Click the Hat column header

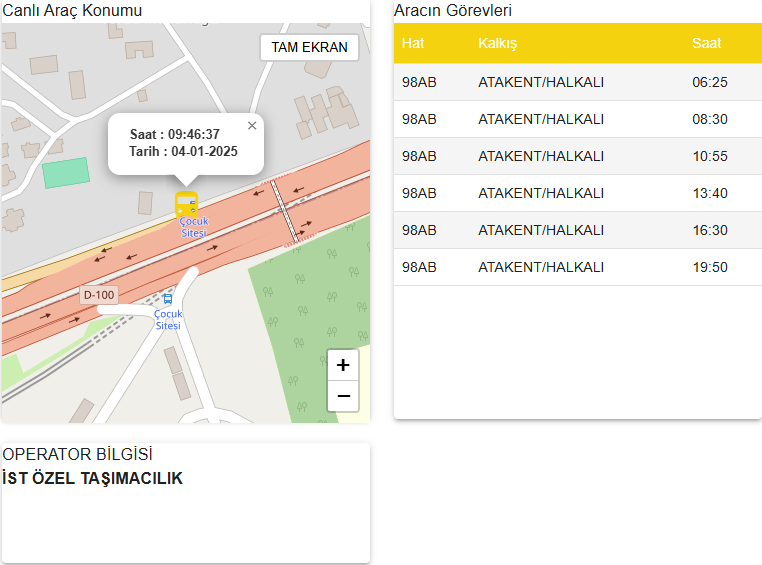[x=413, y=44]
